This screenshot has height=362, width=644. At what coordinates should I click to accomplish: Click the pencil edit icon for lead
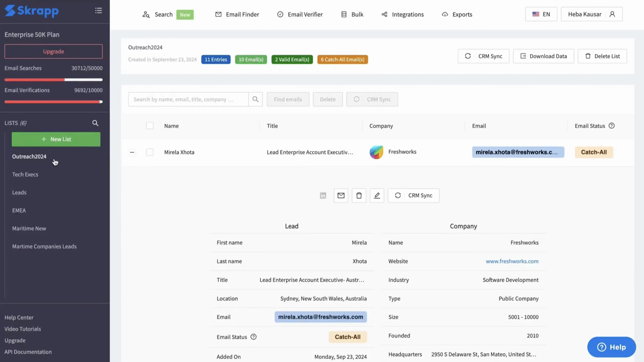click(377, 195)
